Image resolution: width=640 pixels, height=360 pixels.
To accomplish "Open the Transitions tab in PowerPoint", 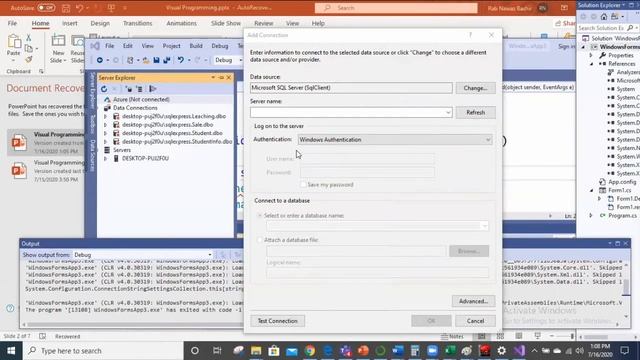I will [138, 23].
